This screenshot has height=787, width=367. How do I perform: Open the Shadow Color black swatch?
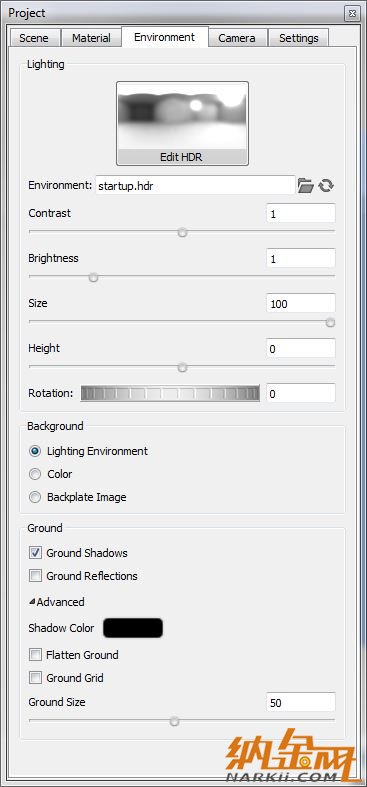(133, 628)
